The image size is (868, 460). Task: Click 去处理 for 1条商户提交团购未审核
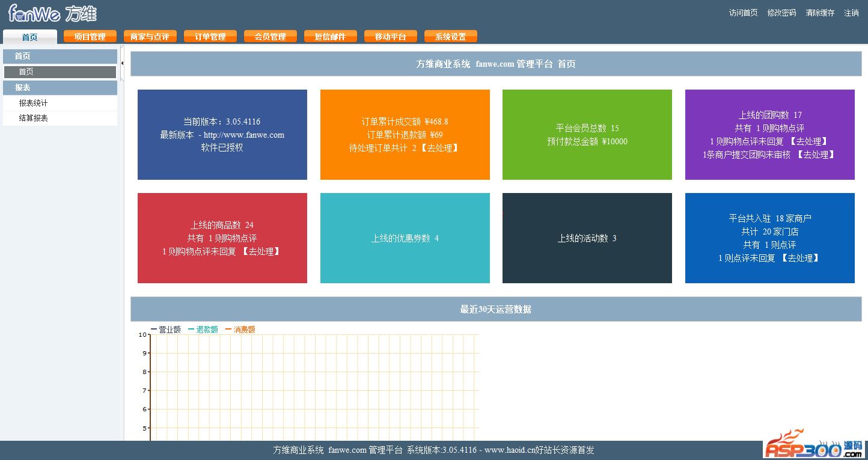click(x=816, y=155)
